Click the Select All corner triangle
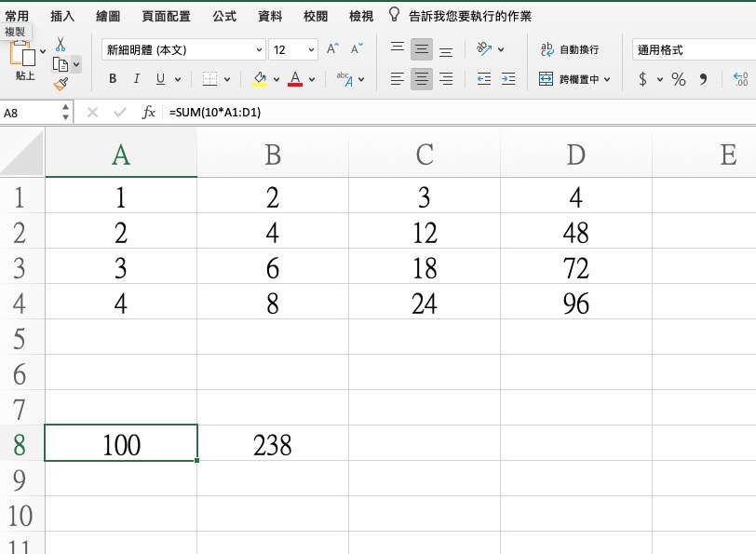This screenshot has width=756, height=554. point(22,153)
